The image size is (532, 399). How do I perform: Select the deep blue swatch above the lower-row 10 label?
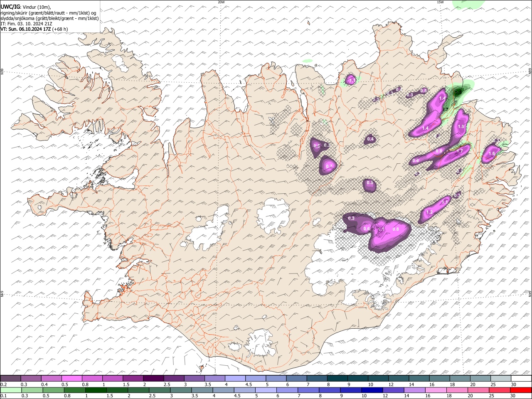tap(372, 390)
